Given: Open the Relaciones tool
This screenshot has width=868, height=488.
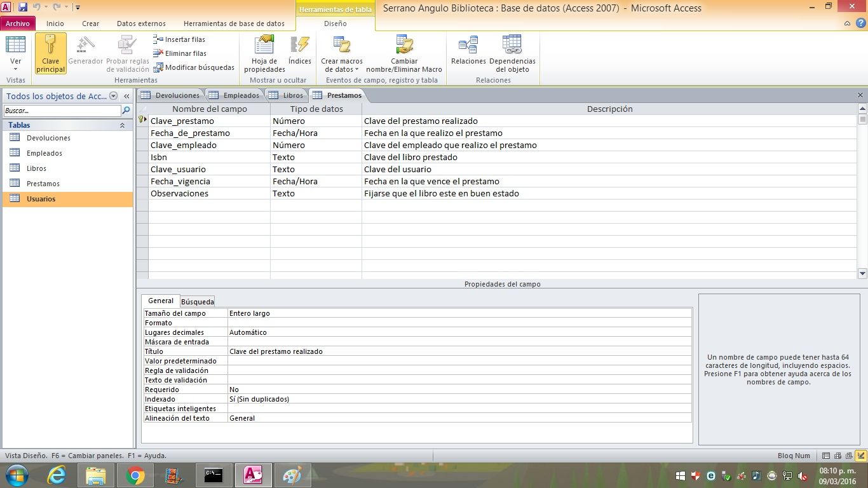Looking at the screenshot, I should click(x=468, y=51).
